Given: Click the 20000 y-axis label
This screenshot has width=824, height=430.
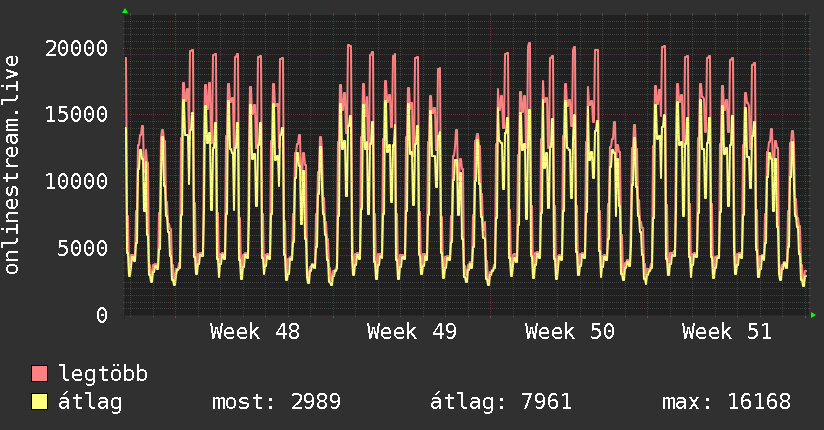Looking at the screenshot, I should [x=76, y=48].
